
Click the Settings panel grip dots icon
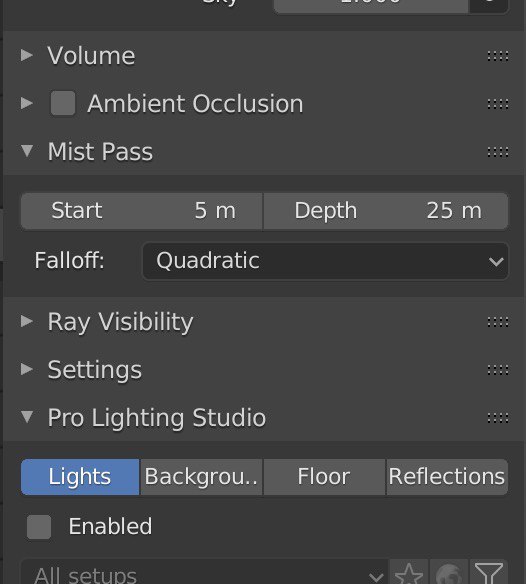[x=498, y=369]
